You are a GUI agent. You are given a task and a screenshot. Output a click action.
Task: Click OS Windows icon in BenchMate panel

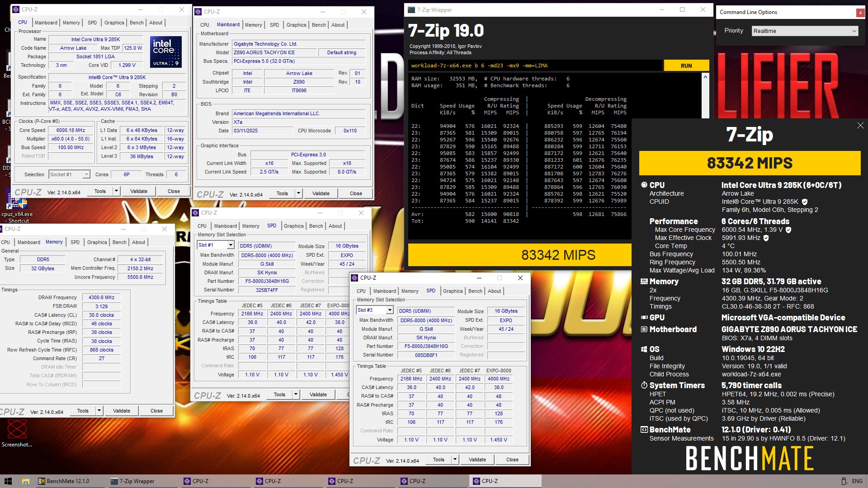pyautogui.click(x=644, y=349)
